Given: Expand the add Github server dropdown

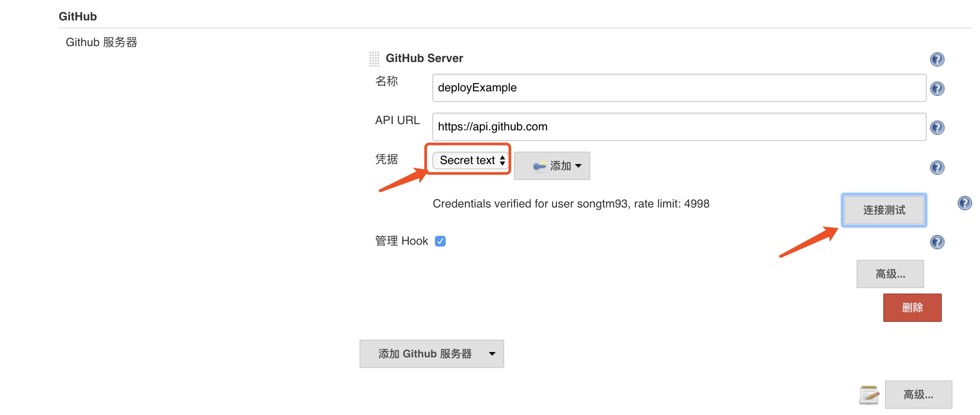Looking at the screenshot, I should [x=431, y=354].
